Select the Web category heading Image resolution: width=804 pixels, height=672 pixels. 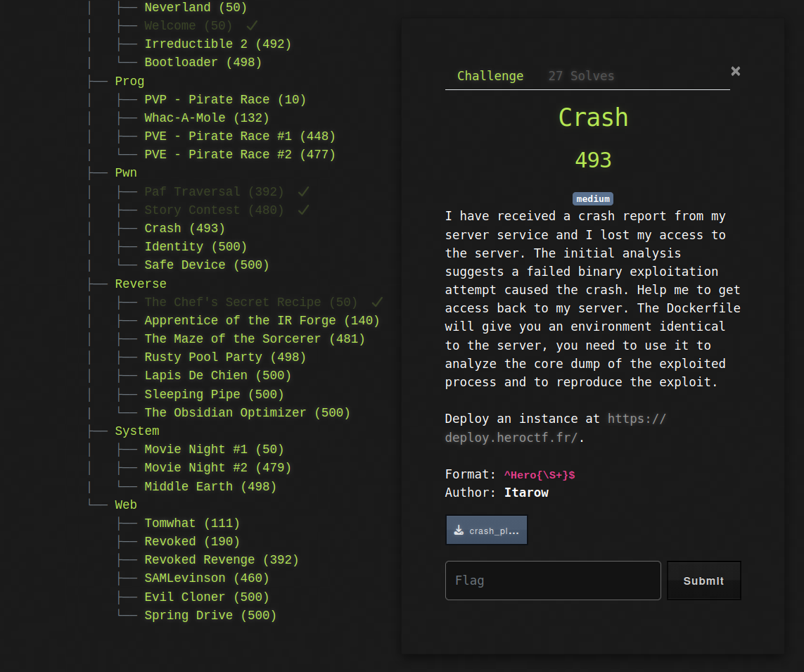tap(126, 505)
